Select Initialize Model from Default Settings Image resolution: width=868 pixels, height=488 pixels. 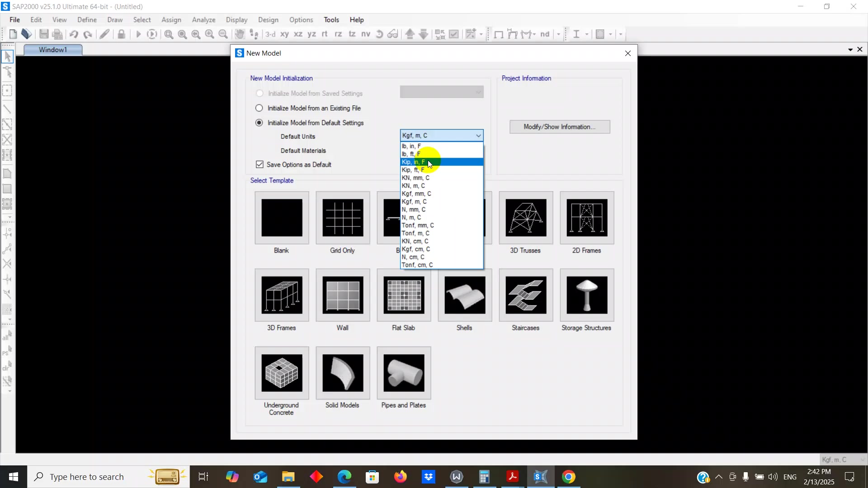pos(259,122)
